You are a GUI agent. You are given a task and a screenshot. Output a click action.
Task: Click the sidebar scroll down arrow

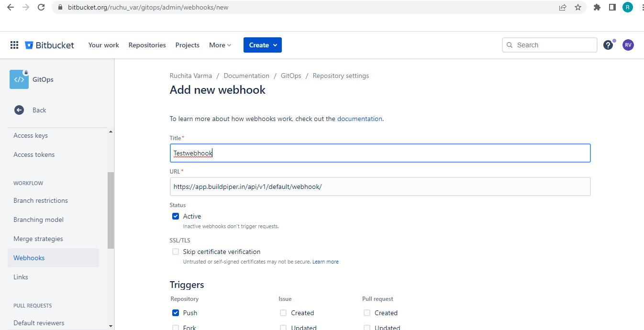pos(111,326)
